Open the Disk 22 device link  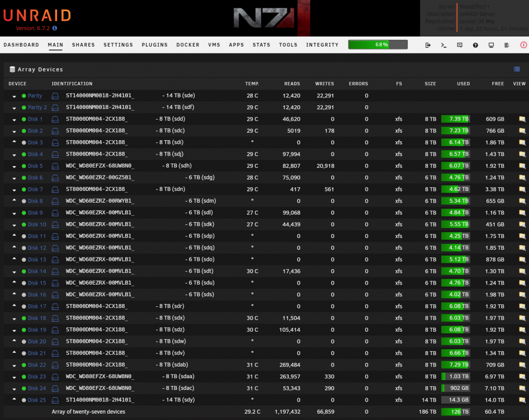pyautogui.click(x=37, y=365)
